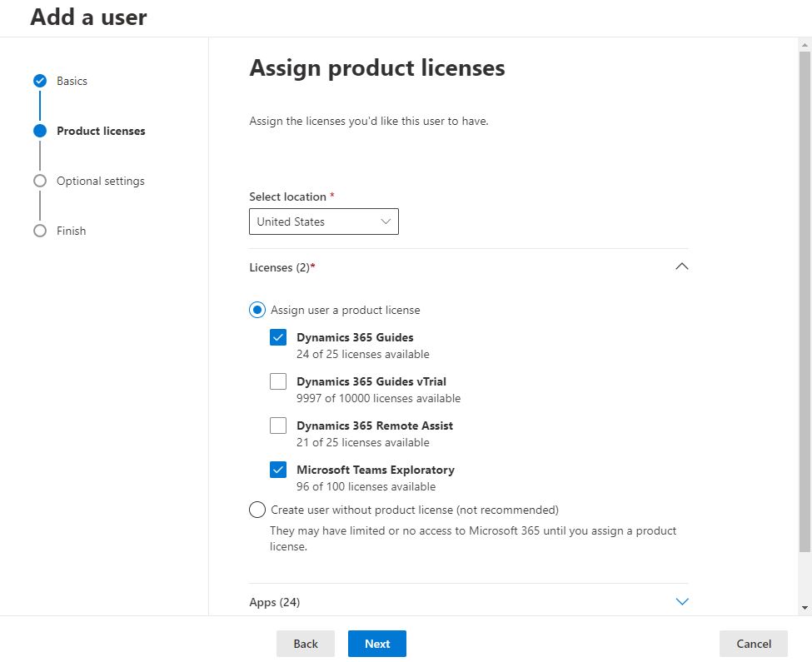Go to the Basics step label
The width and height of the screenshot is (812, 662).
pyautogui.click(x=71, y=81)
